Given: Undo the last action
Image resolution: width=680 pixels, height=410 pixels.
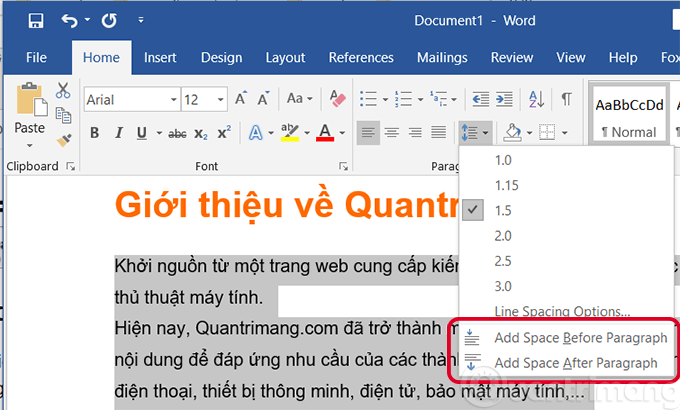Looking at the screenshot, I should coord(69,20).
